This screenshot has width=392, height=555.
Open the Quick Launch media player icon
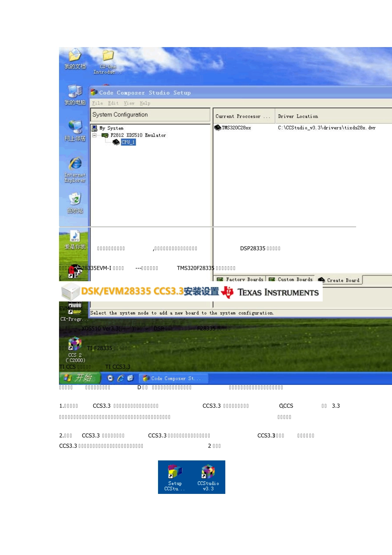[110, 378]
